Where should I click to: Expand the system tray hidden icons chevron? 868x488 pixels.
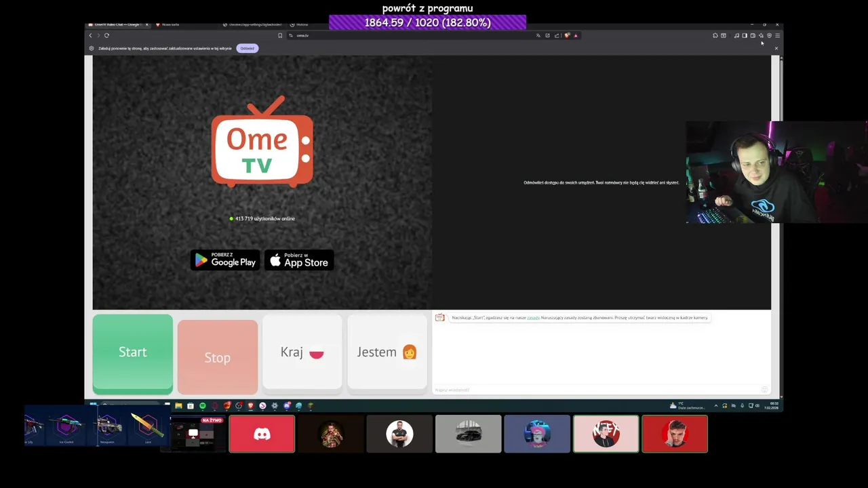[716, 406]
